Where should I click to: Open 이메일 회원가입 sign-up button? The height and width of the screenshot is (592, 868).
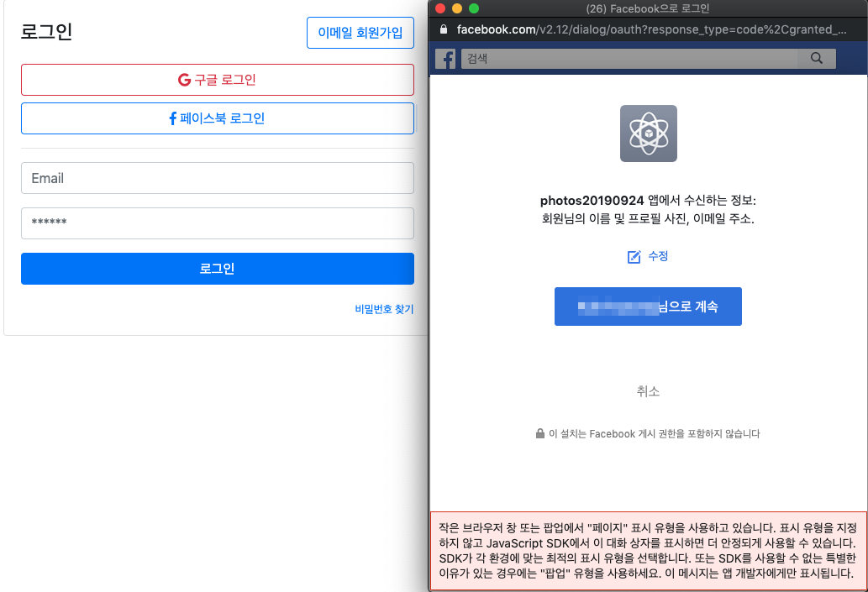[x=360, y=33]
